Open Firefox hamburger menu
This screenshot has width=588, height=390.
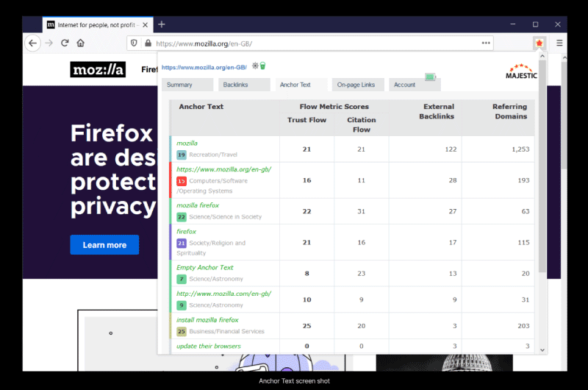click(x=559, y=43)
